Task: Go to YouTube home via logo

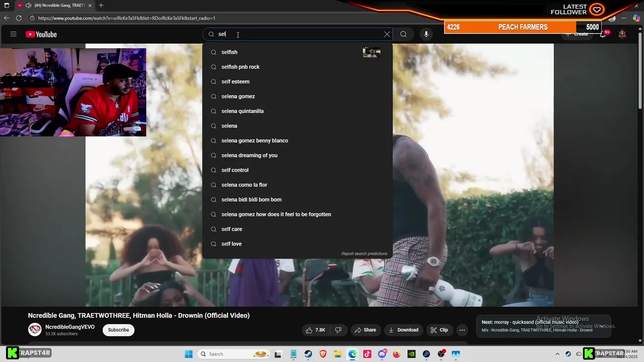Action: pos(41,34)
